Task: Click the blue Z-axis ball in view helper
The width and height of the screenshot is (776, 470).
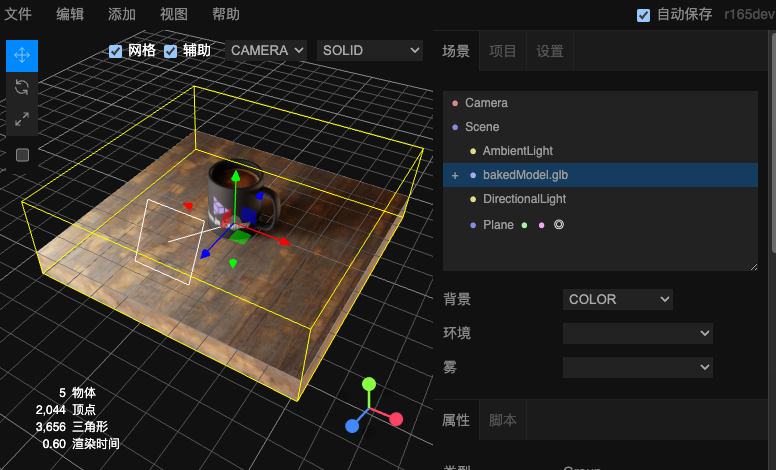Action: (x=352, y=426)
